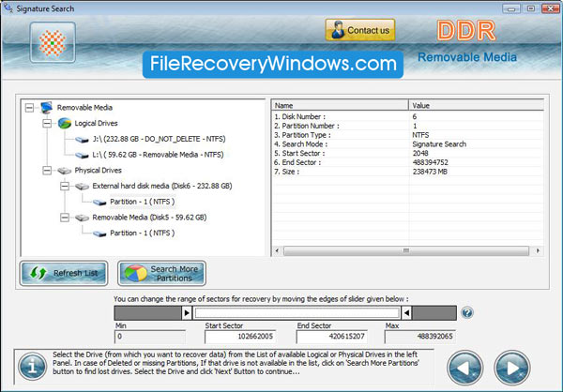Click the Next arrow button

(512, 368)
